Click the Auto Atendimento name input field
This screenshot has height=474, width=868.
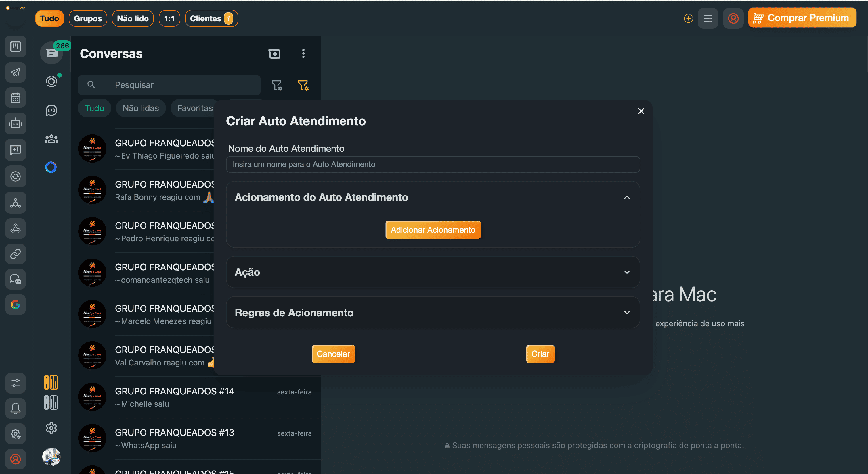click(x=433, y=164)
